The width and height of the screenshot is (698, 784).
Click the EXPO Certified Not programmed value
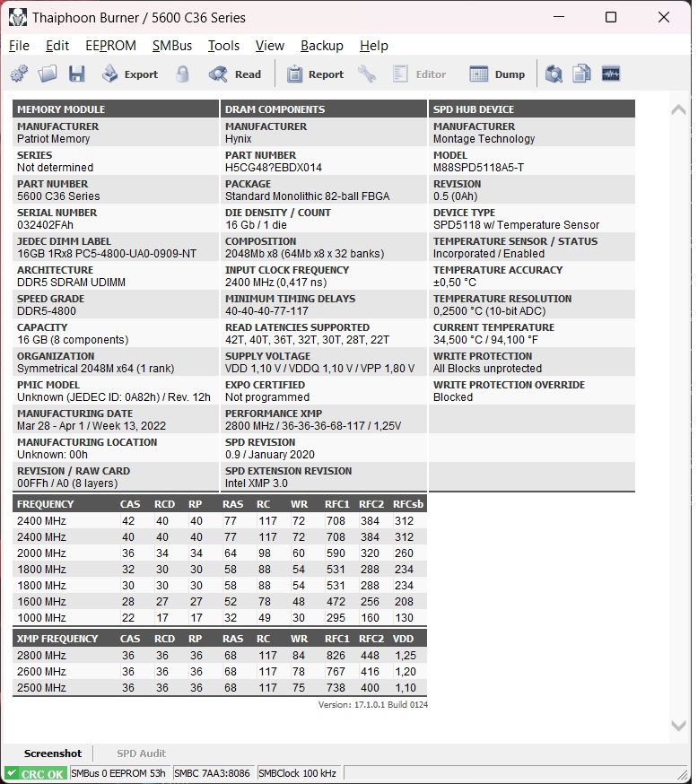267,397
